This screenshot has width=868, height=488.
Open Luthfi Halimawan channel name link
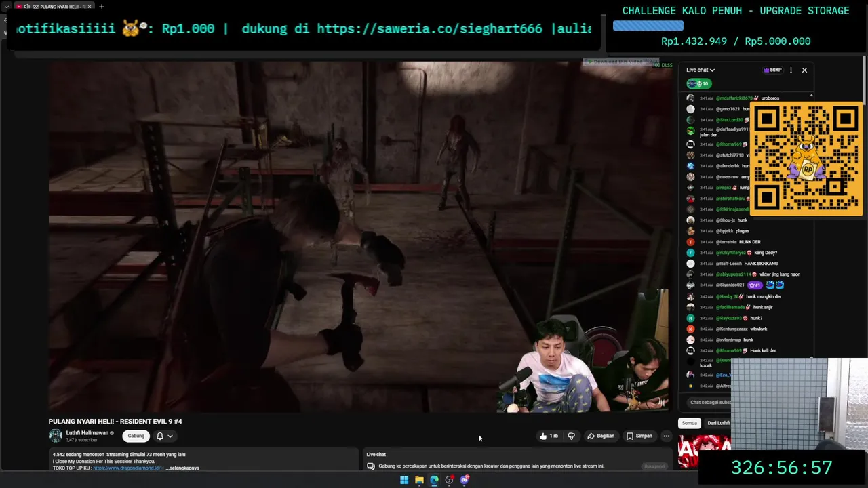(87, 433)
